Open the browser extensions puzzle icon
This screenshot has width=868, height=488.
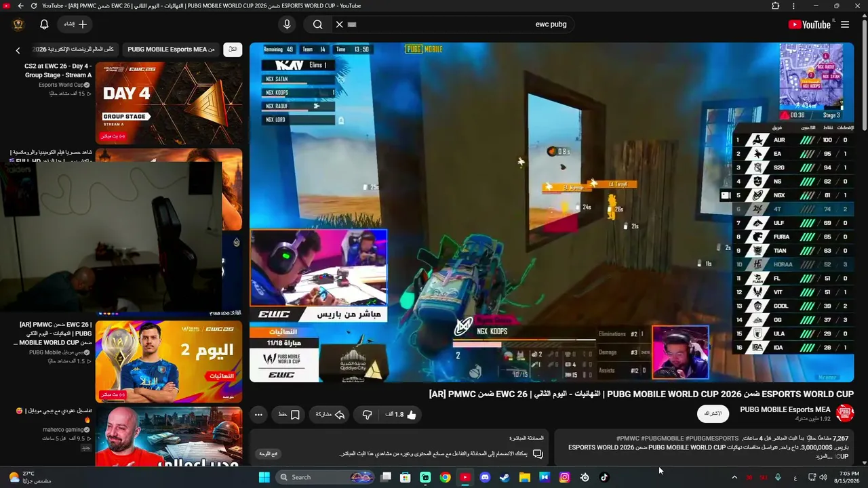point(776,6)
